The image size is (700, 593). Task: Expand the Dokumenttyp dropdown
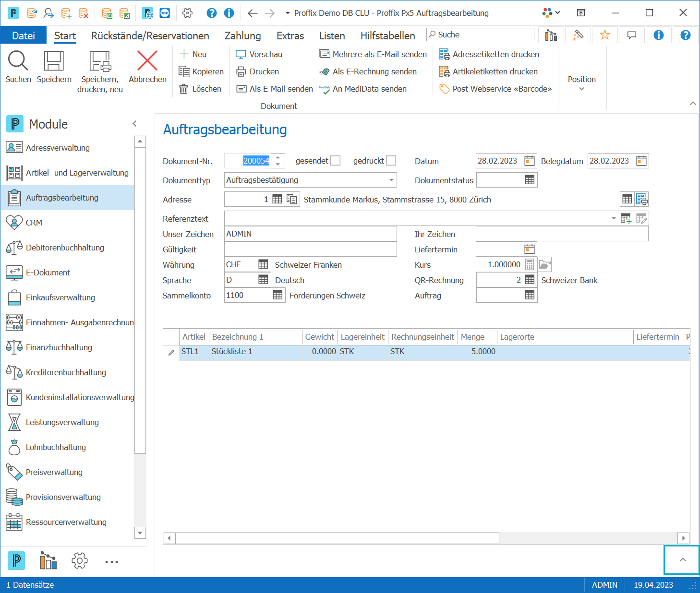point(391,180)
